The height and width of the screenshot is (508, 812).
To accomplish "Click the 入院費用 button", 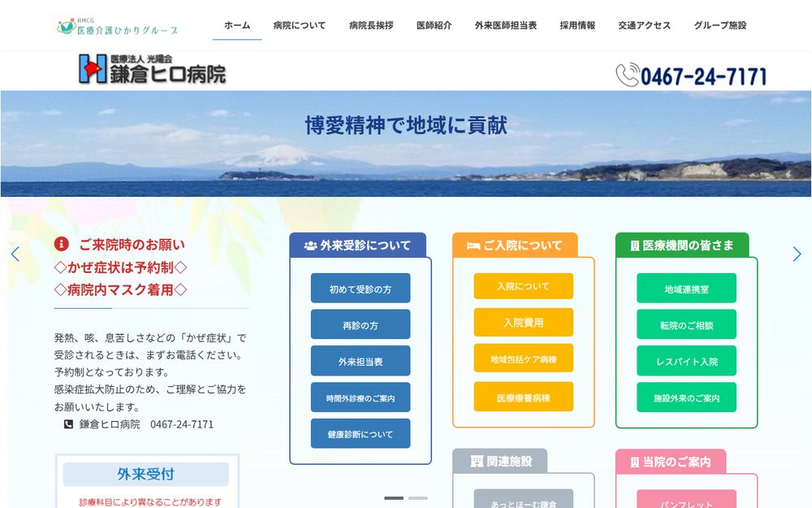I will tap(524, 323).
